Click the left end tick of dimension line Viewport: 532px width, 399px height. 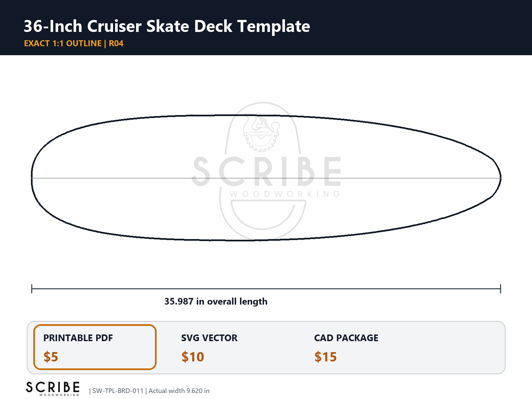click(x=32, y=289)
